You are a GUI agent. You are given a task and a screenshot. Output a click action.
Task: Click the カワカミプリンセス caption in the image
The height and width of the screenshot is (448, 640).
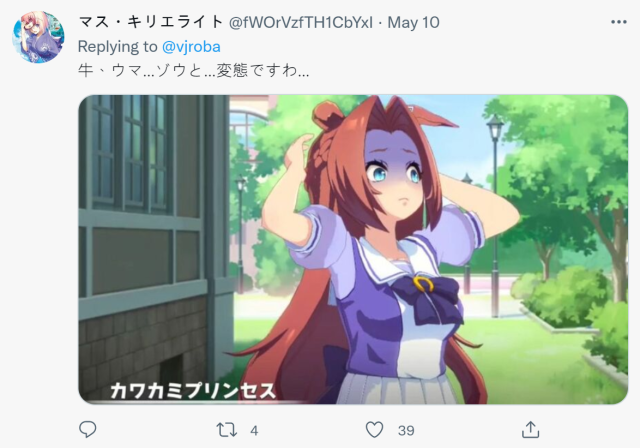193,390
